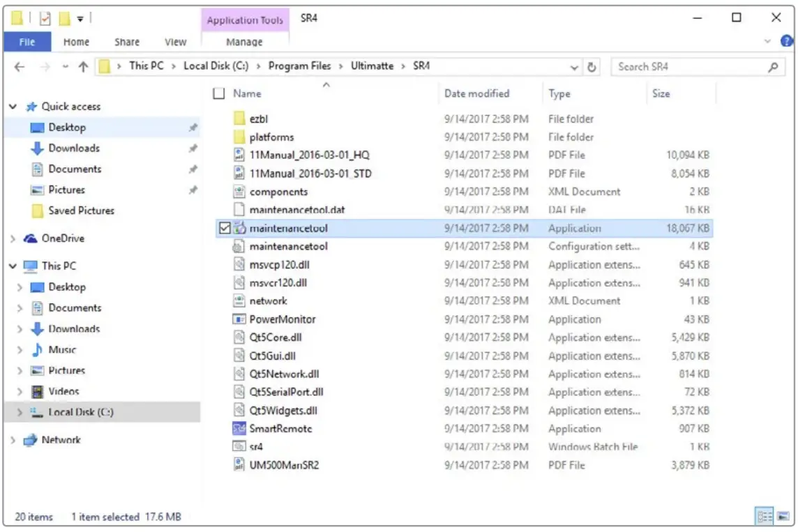Click the maintenancetool configuration settings icon
The height and width of the screenshot is (532, 798).
(239, 246)
